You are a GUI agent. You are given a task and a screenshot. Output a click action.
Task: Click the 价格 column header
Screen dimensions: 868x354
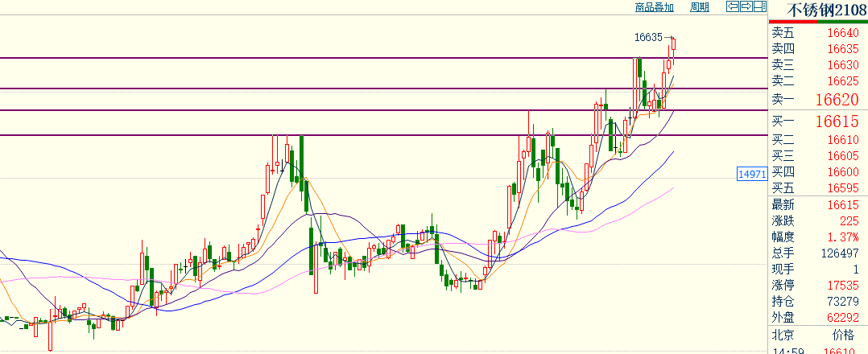tap(844, 335)
